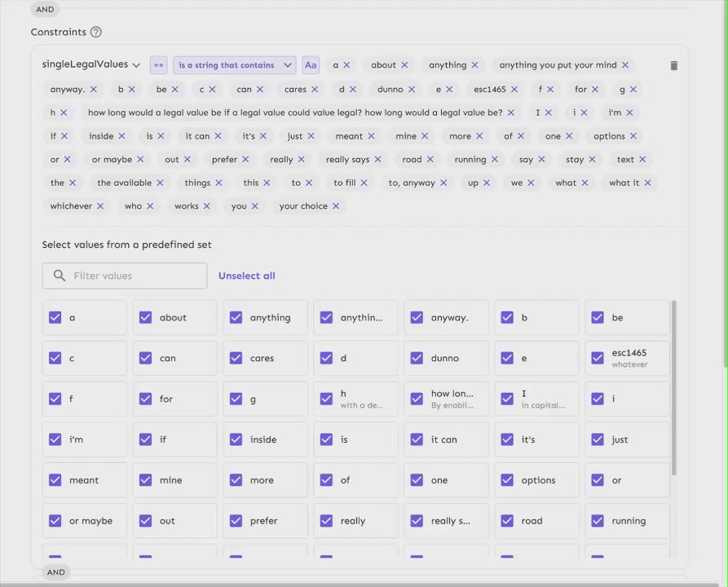The height and width of the screenshot is (587, 728).
Task: Uncheck the 'cares' value checkbox
Action: point(236,358)
